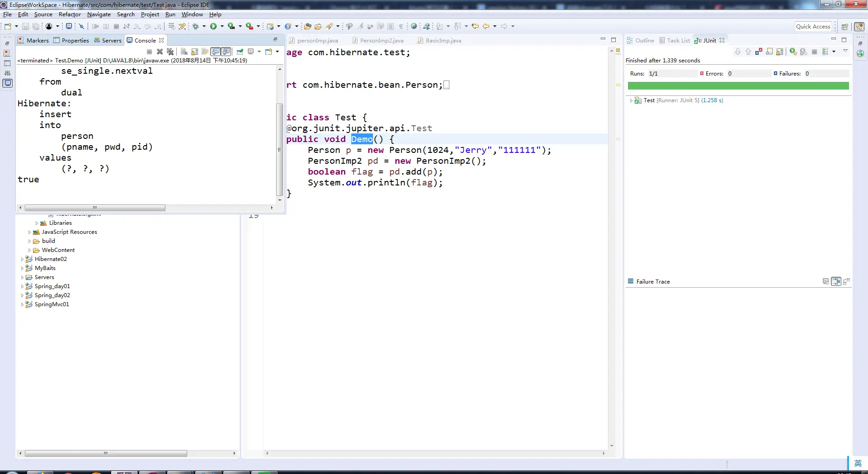This screenshot has width=868, height=474.
Task: Switch to the Markers tab
Action: coord(33,40)
